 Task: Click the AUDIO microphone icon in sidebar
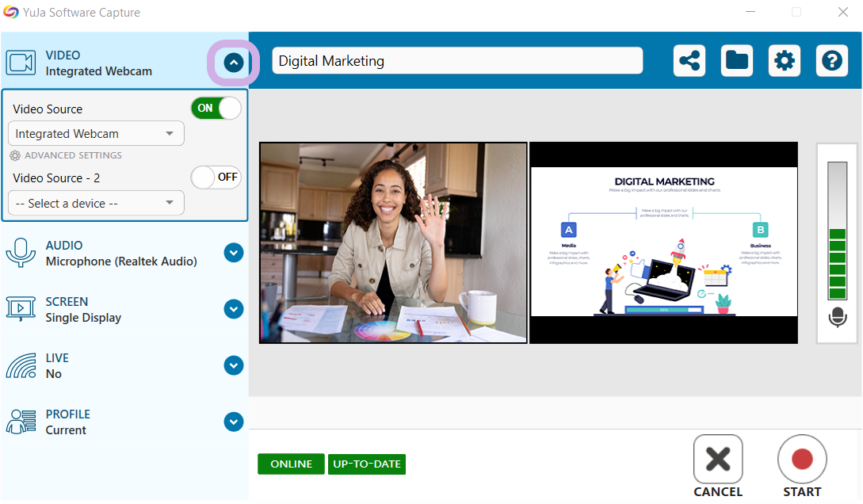tap(21, 253)
